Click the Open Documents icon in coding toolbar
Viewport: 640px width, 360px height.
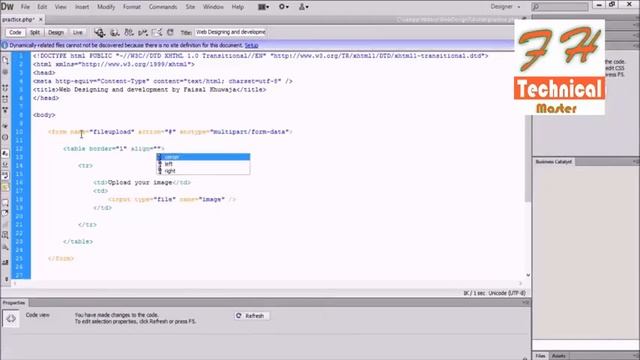click(5, 60)
